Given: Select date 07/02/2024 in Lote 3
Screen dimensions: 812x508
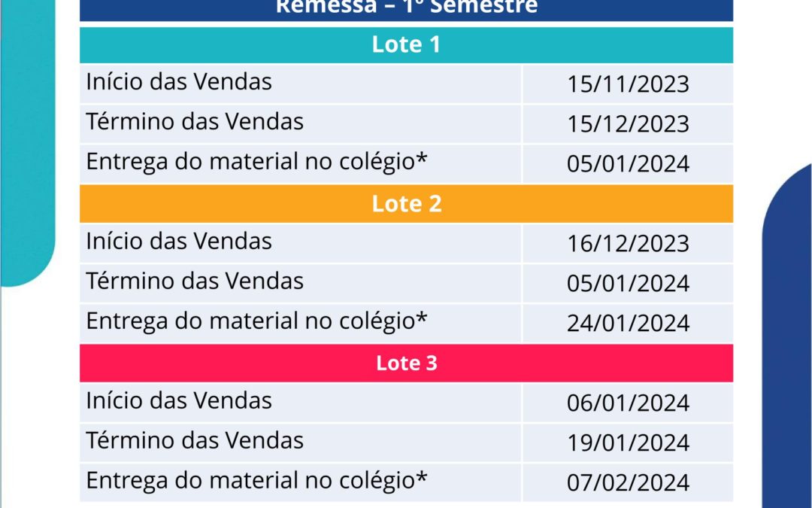Looking at the screenshot, I should click(x=628, y=482).
